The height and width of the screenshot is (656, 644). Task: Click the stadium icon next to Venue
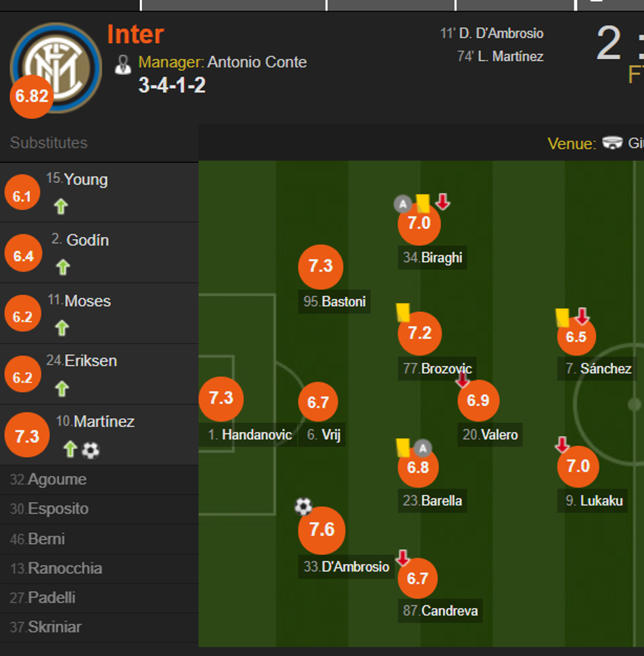[x=612, y=142]
